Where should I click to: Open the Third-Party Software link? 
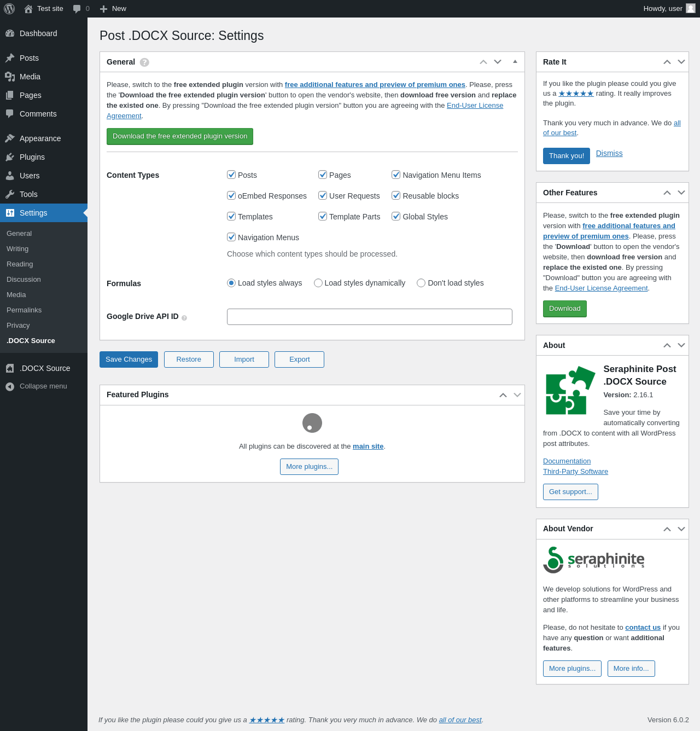575,472
